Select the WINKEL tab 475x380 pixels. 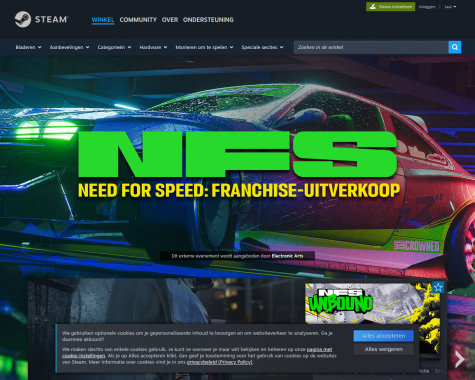point(103,20)
